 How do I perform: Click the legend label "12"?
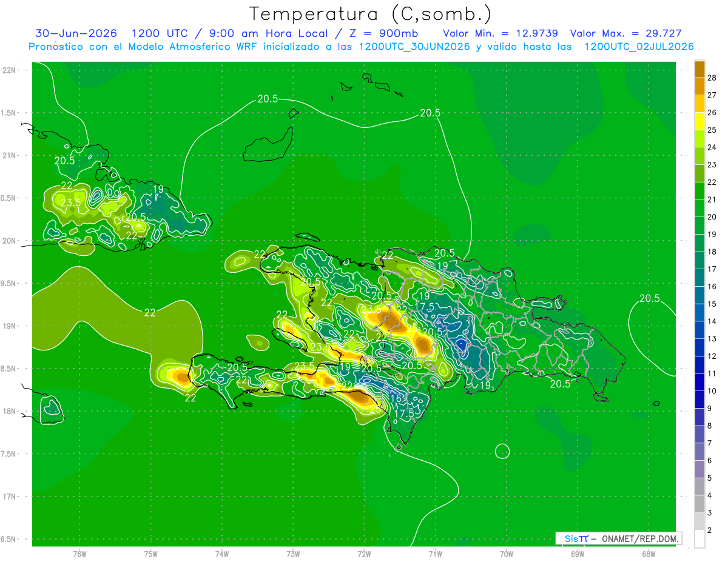712,356
